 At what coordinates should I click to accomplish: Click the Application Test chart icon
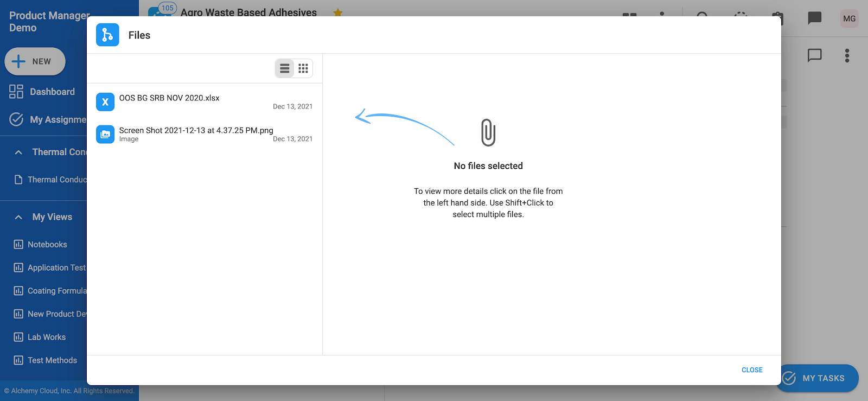click(18, 268)
